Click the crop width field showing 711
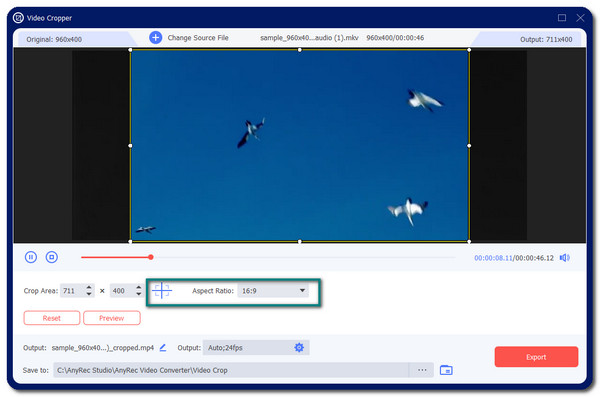This screenshot has height=397, width=600. pyautogui.click(x=72, y=291)
